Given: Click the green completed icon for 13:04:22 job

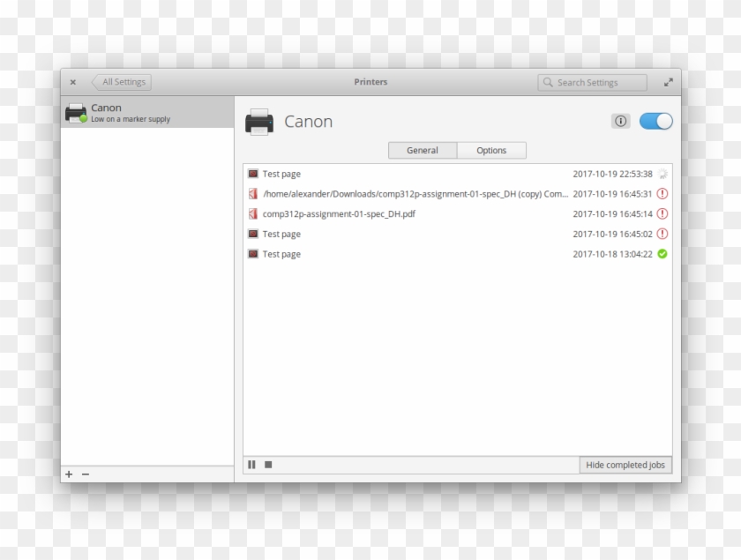Looking at the screenshot, I should [662, 254].
